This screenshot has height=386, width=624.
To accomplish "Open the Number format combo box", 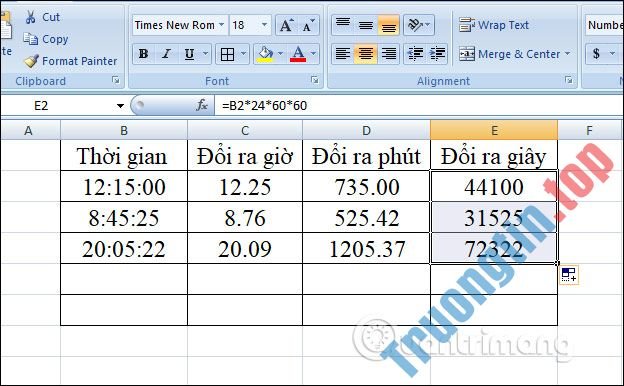I will pyautogui.click(x=604, y=25).
